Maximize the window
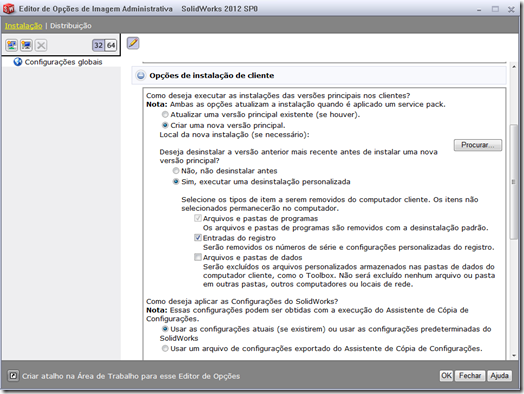This screenshot has width=524, height=394. coord(495,9)
